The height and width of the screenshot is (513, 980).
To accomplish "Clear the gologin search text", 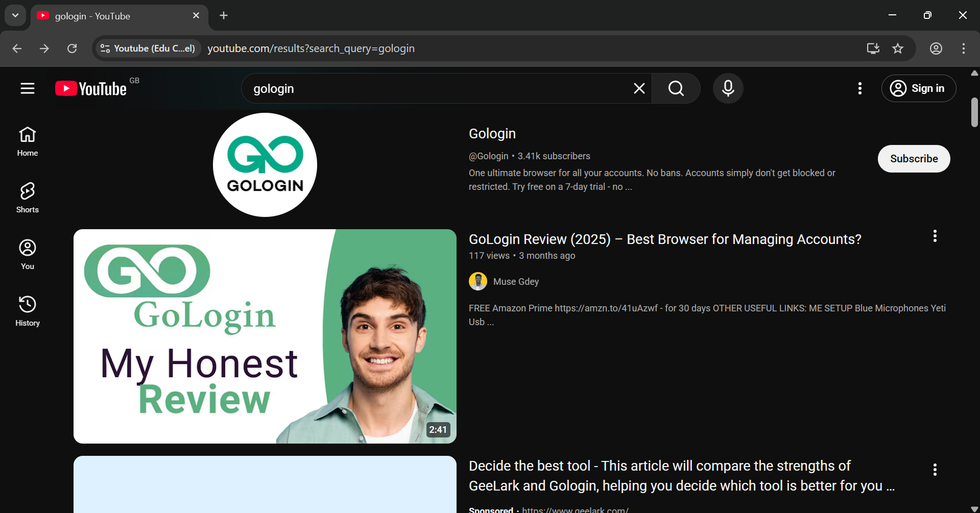I will (639, 88).
